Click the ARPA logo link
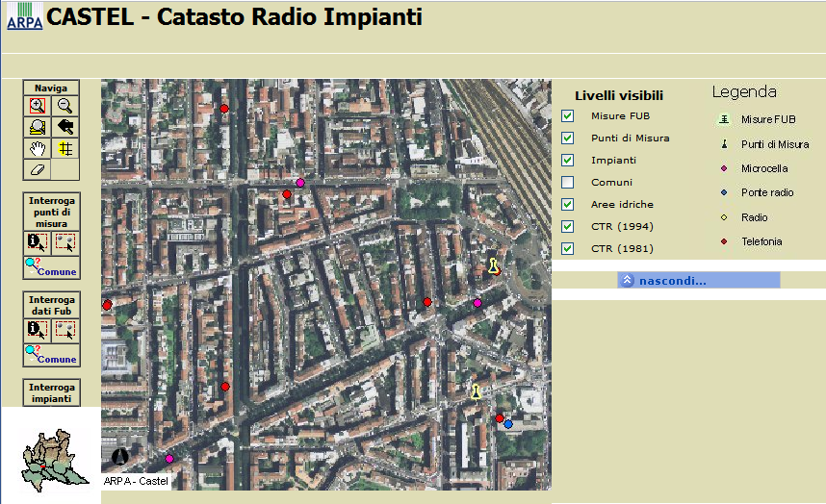Screen dimensions: 826x504 coord(24,17)
